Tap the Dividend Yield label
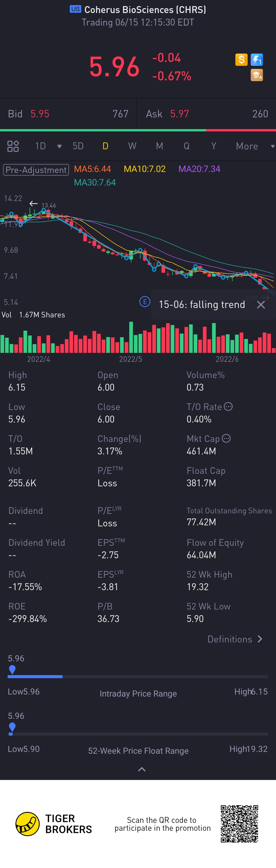This screenshot has width=276, height=868. [x=37, y=542]
